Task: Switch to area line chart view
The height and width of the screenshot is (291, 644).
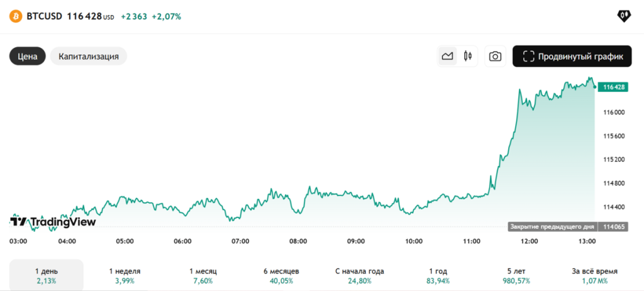Action: (448, 56)
